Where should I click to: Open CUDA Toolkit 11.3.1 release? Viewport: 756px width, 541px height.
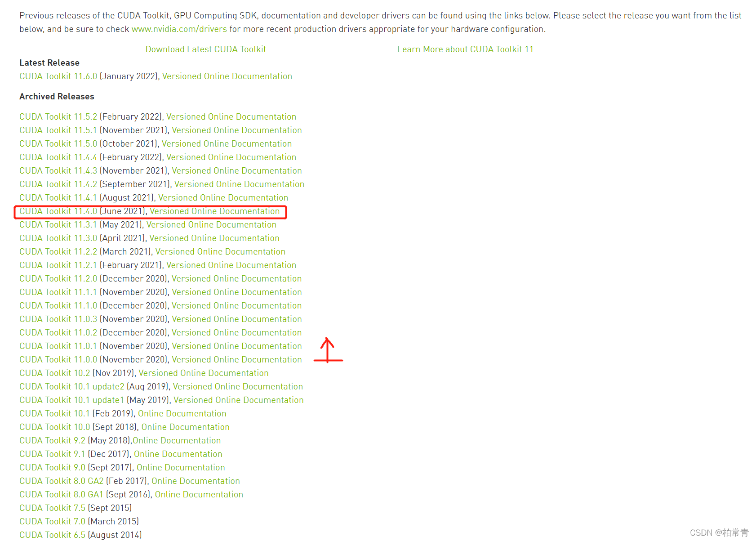pyautogui.click(x=58, y=224)
